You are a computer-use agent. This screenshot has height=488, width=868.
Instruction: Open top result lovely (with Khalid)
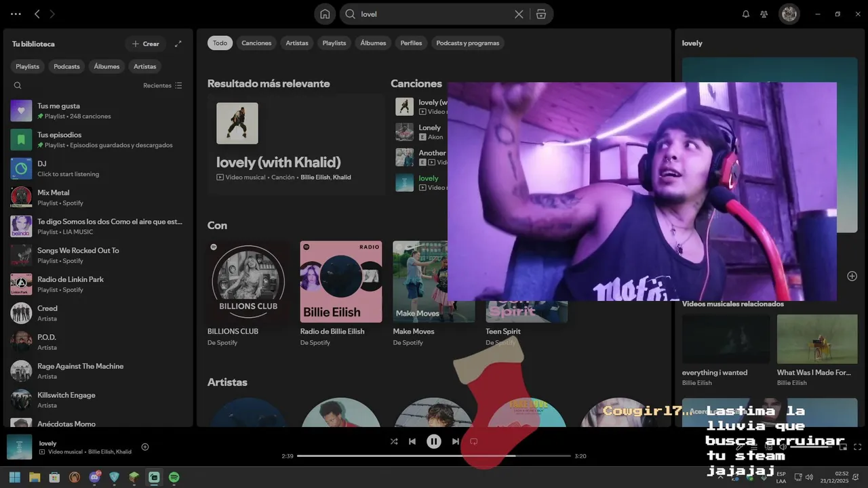(296, 144)
